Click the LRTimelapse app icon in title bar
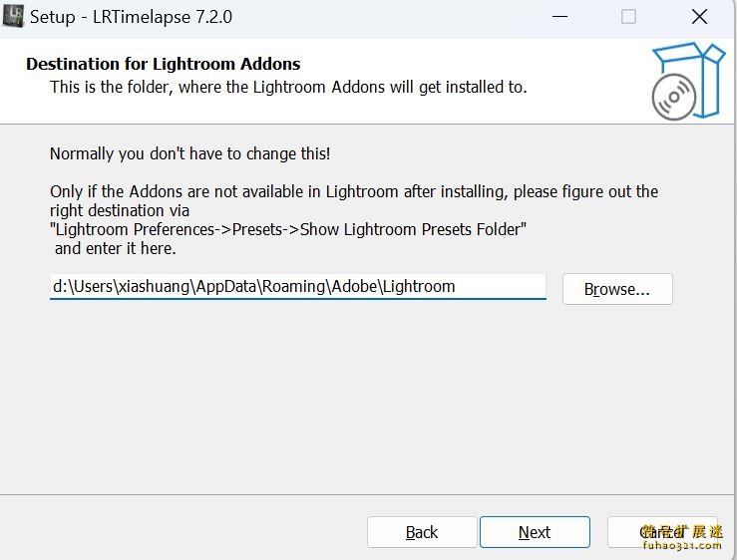737x560 pixels. (x=13, y=16)
